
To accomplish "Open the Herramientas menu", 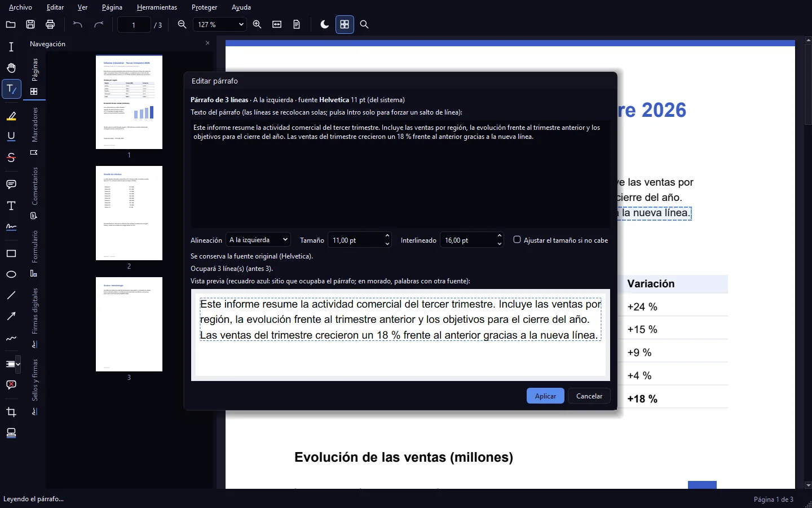I will pyautogui.click(x=157, y=7).
